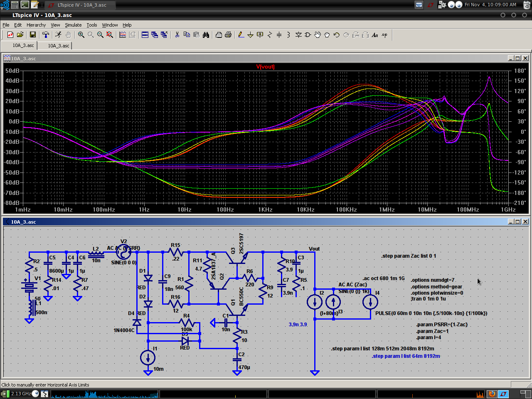The image size is (532, 399).
Task: Click the '.step param Zac list 0 1' directive
Action: click(409, 256)
